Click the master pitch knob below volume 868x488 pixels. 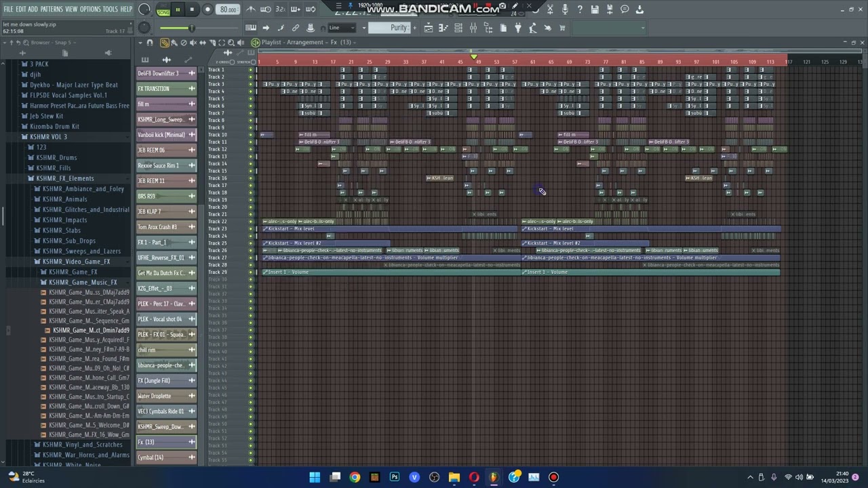(x=144, y=28)
